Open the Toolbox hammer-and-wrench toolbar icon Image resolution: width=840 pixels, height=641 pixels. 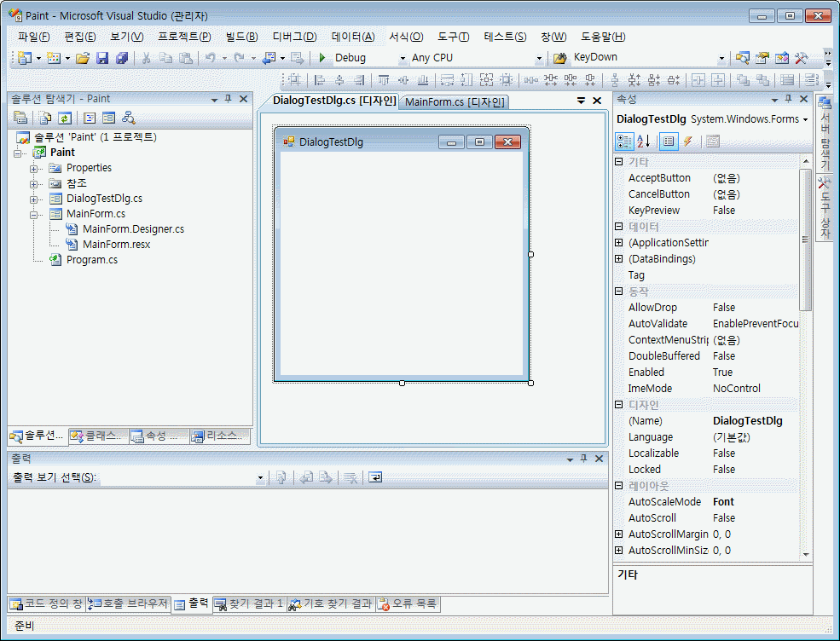(x=802, y=58)
